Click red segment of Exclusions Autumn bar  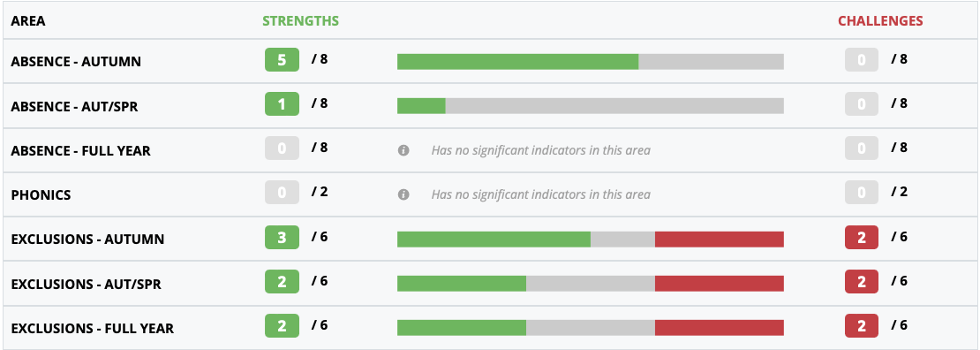pyautogui.click(x=720, y=240)
